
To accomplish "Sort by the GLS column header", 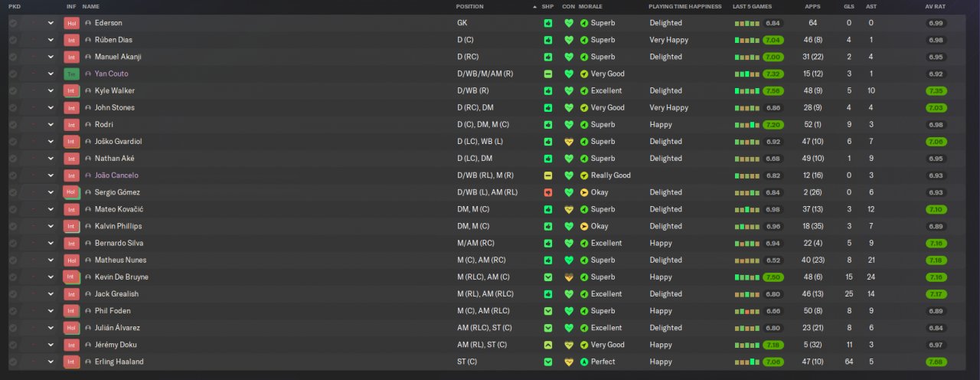I will (x=849, y=6).
